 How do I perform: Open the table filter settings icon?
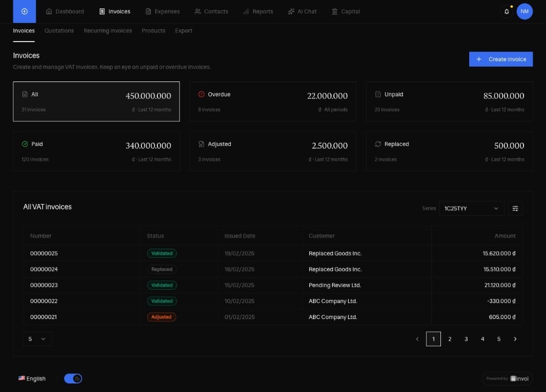515,208
